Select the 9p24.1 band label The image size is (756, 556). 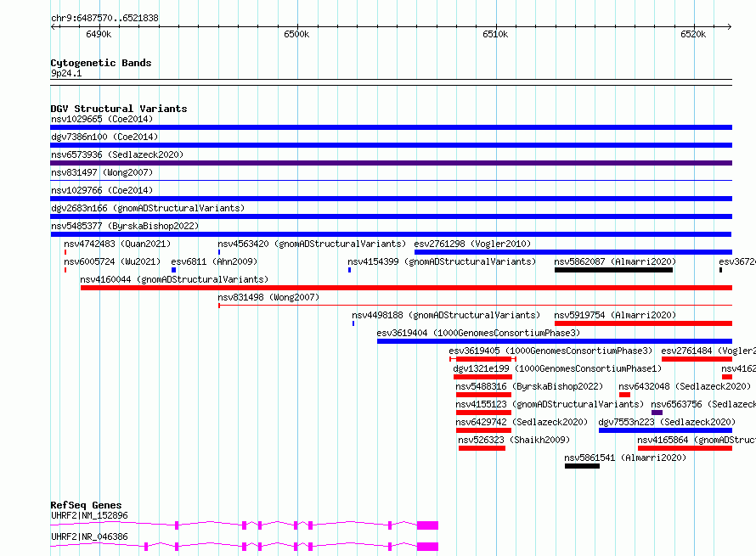pyautogui.click(x=66, y=74)
